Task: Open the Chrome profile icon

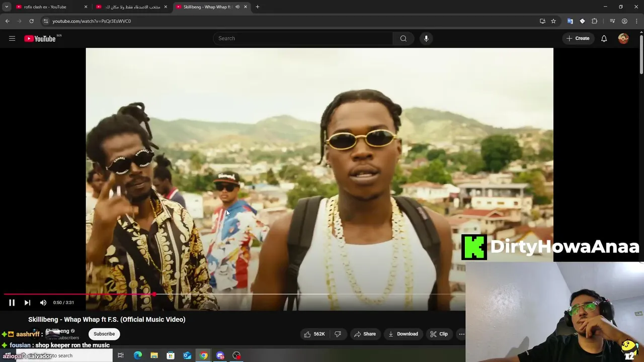Action: (x=624, y=21)
